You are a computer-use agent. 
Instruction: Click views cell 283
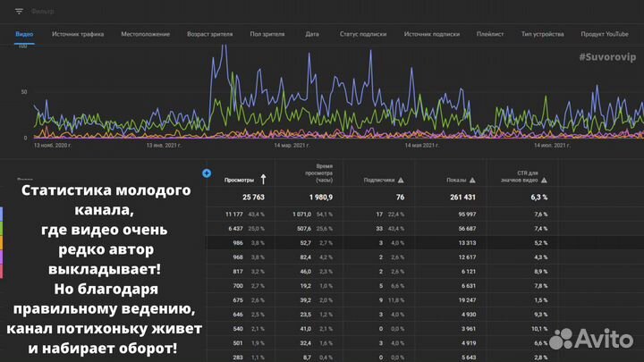238,358
